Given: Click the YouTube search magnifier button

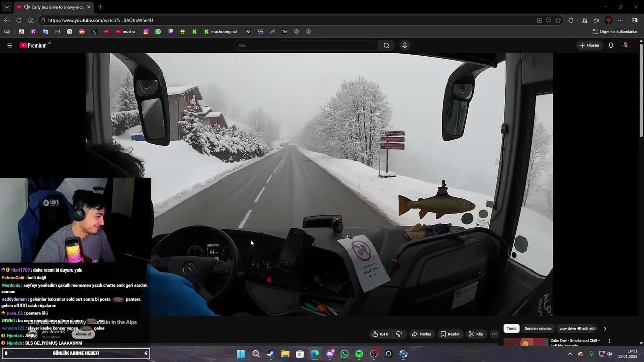Looking at the screenshot, I should click(x=386, y=45).
